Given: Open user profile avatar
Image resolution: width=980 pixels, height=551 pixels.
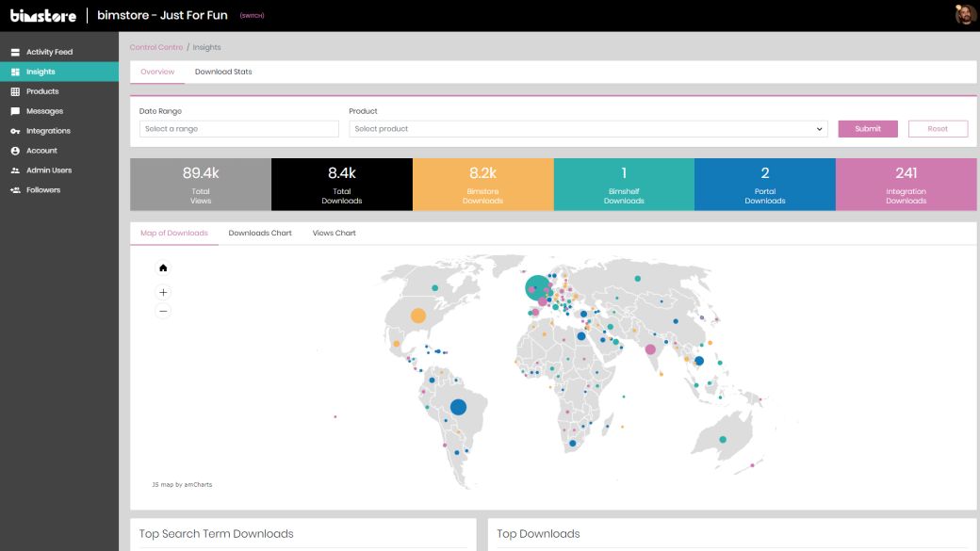Looking at the screenshot, I should (965, 15).
